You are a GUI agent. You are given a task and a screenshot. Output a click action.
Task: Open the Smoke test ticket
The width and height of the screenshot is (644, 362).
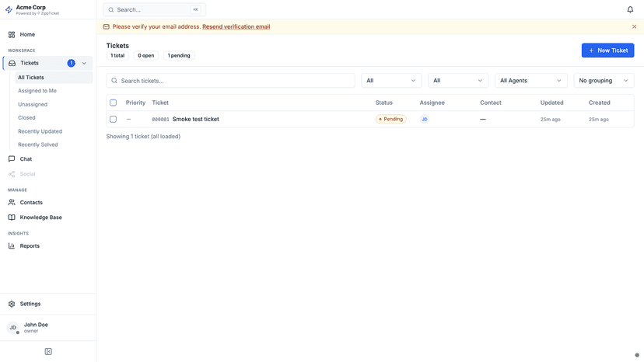195,119
